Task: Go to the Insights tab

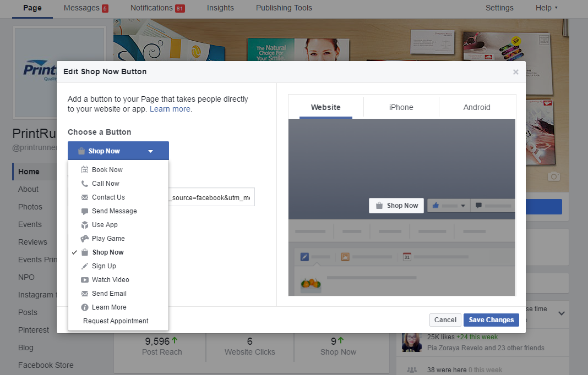Action: (x=220, y=8)
